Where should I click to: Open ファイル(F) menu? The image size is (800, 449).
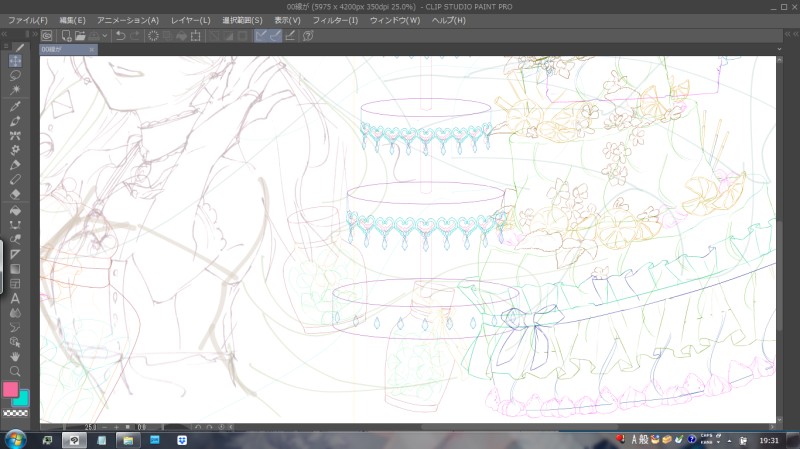[x=28, y=20]
